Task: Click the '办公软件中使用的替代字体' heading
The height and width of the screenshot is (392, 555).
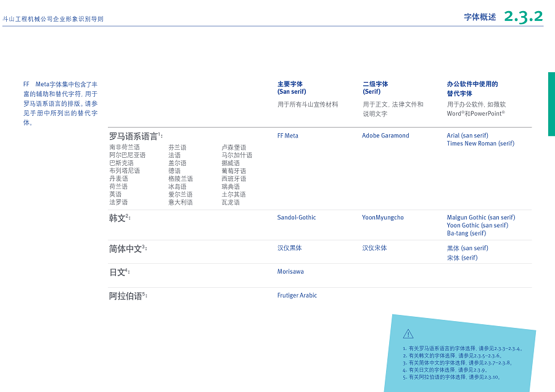Action: (472, 89)
